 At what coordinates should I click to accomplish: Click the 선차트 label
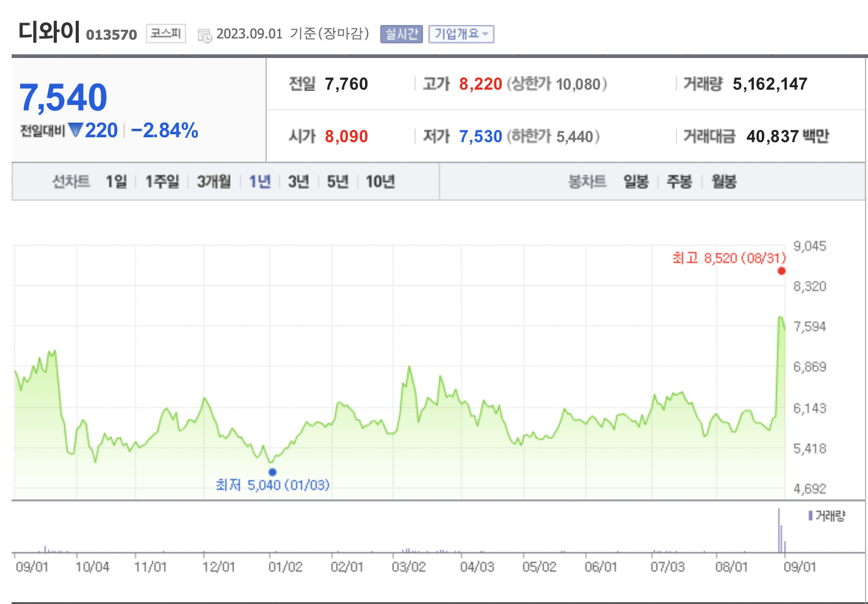[71, 181]
